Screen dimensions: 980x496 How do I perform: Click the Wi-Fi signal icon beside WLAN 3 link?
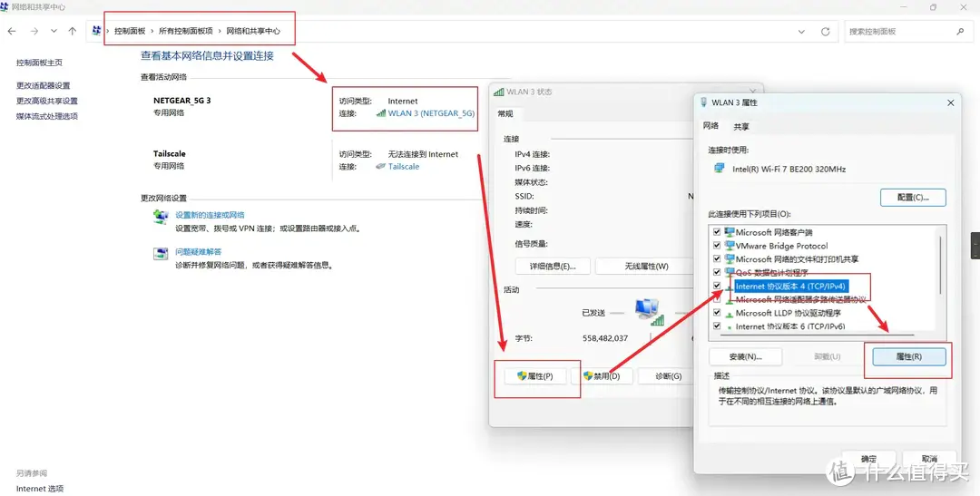pyautogui.click(x=380, y=113)
